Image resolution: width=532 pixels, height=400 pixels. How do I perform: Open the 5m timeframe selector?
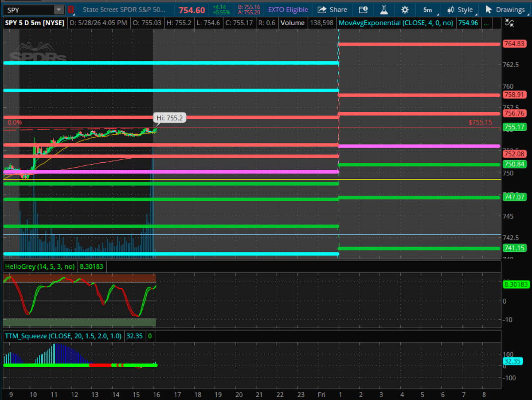427,10
